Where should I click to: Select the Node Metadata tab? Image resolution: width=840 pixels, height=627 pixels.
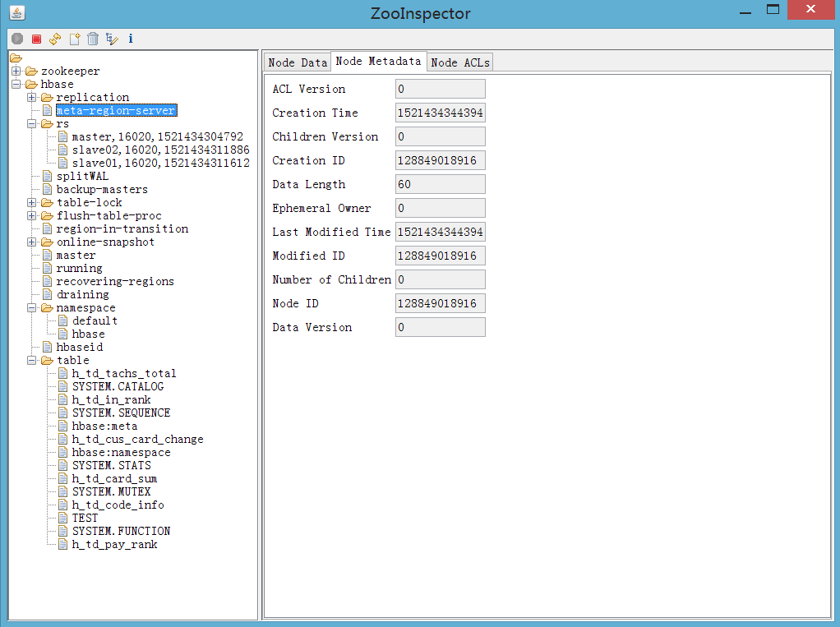coord(378,61)
